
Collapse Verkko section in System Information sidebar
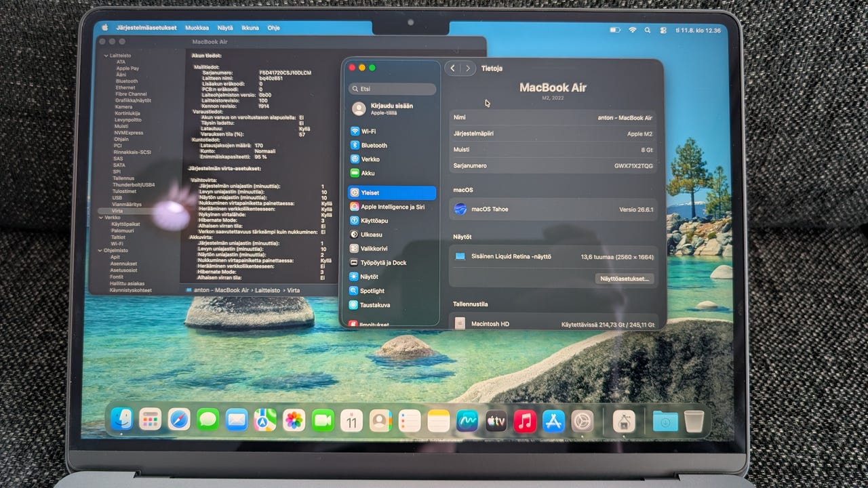(102, 218)
